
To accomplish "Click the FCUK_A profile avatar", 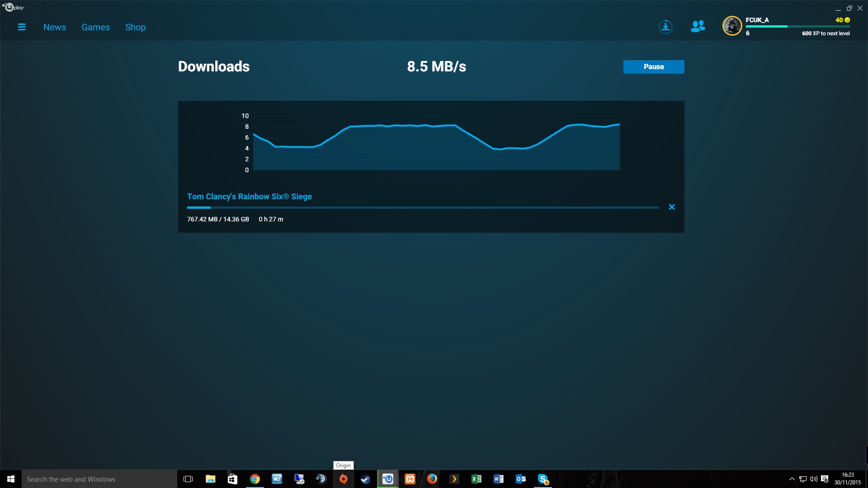I will (732, 26).
